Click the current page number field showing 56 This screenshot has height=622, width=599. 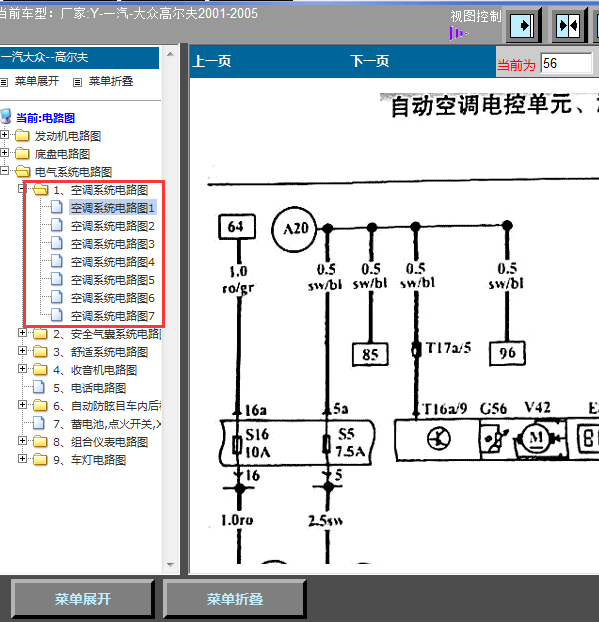click(x=566, y=63)
